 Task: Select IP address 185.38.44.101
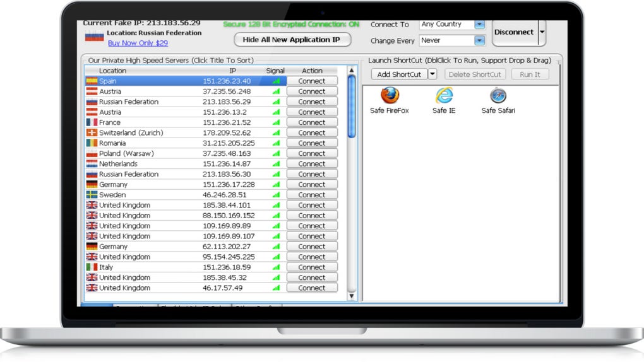[226, 205]
